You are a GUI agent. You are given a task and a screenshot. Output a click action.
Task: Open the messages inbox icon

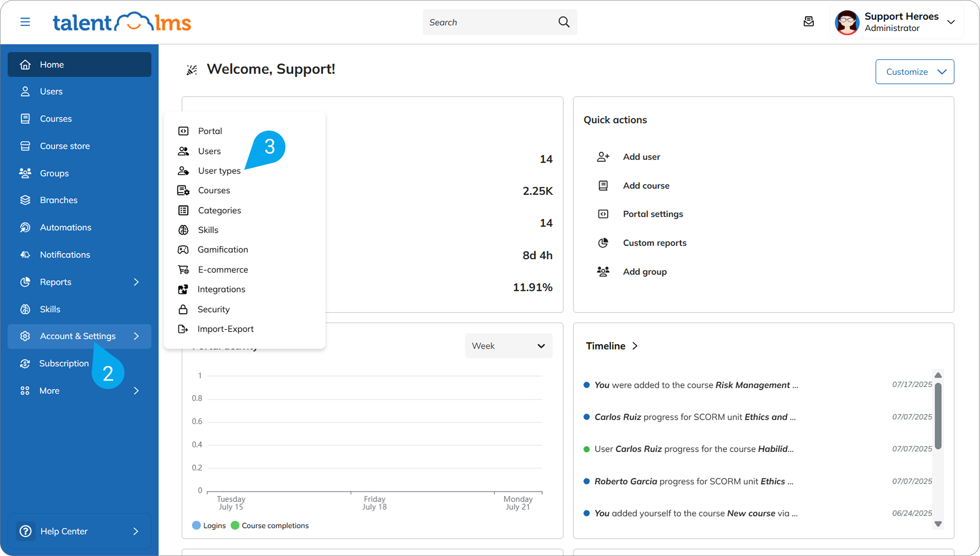point(808,21)
